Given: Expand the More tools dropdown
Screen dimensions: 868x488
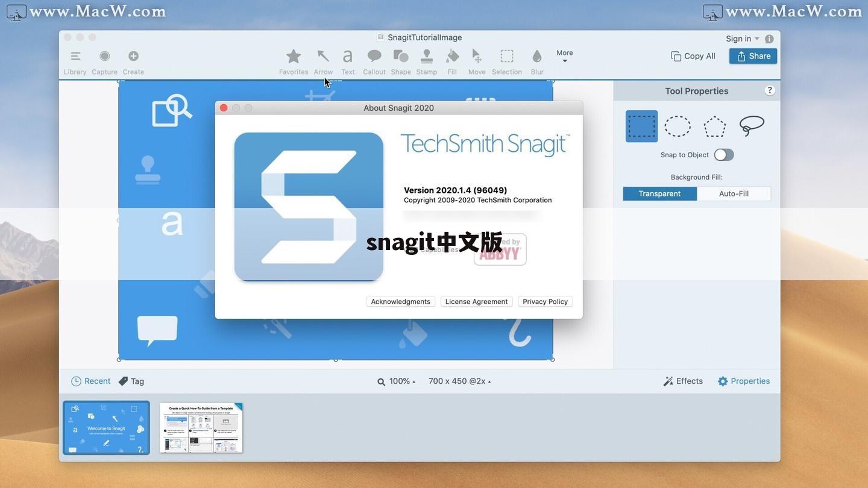Looking at the screenshot, I should point(565,56).
